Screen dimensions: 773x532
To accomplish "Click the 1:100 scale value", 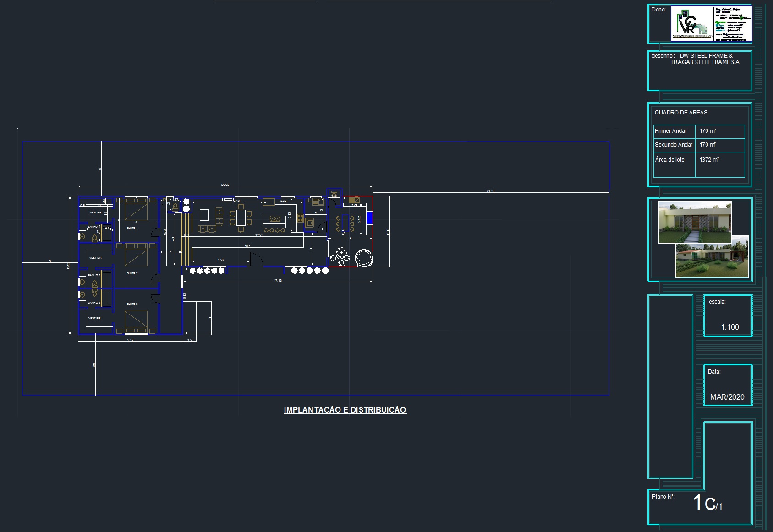I will [x=729, y=327].
